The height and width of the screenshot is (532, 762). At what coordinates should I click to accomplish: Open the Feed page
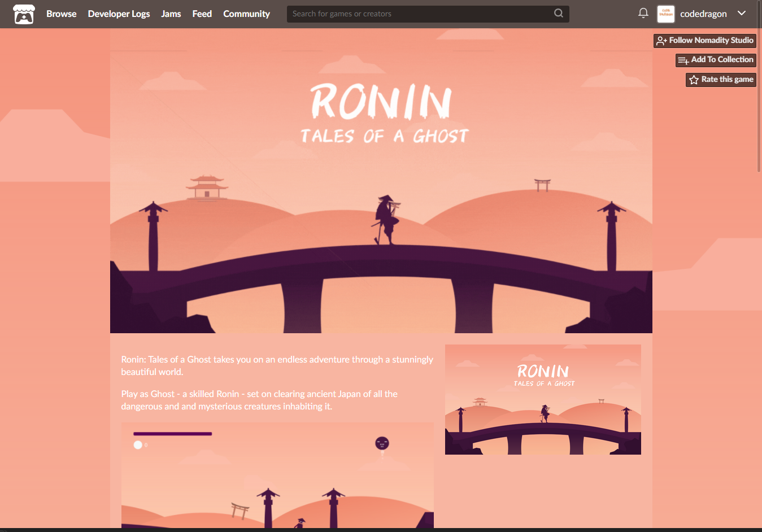(x=202, y=14)
